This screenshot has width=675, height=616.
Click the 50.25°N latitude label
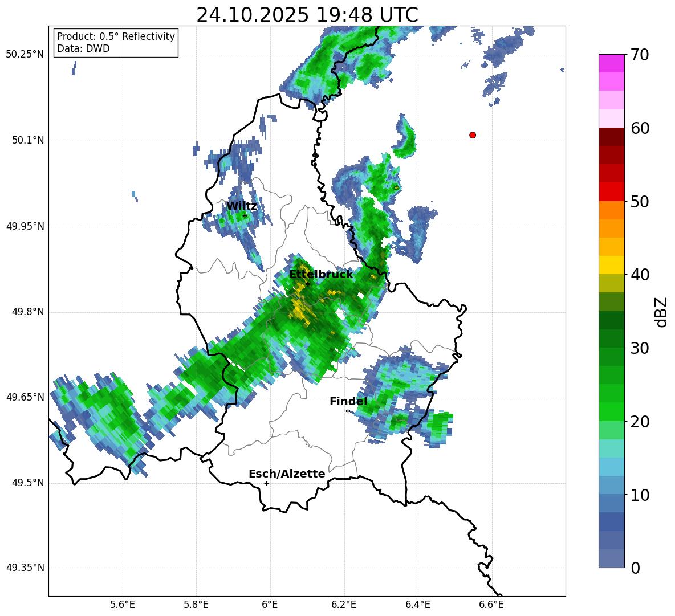tap(25, 55)
